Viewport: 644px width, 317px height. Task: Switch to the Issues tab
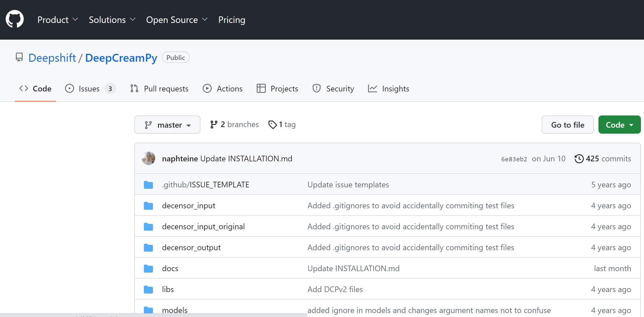(90, 89)
